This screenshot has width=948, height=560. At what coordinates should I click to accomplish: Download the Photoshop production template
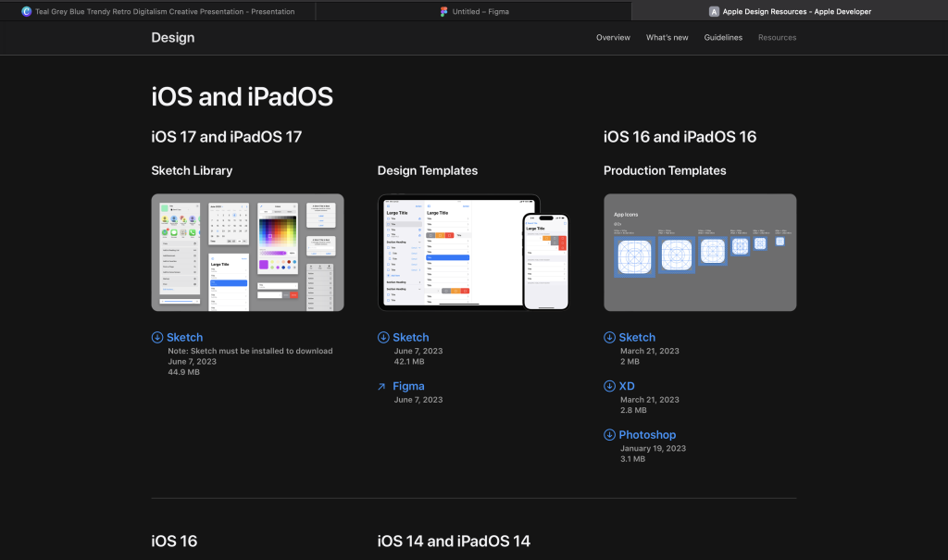pos(647,435)
